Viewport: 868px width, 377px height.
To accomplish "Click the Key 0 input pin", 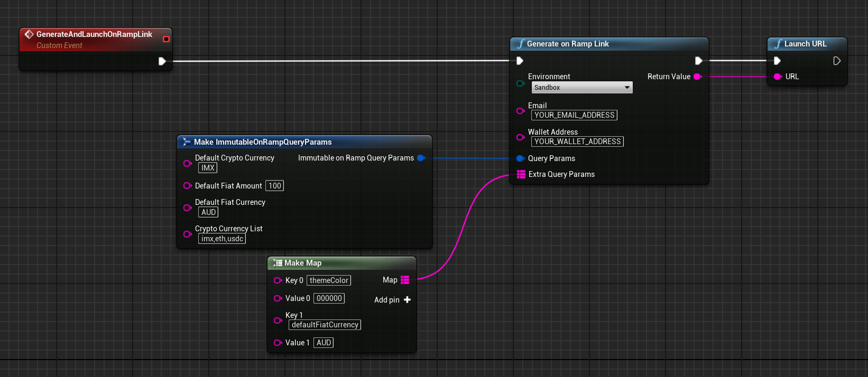I will pos(278,280).
